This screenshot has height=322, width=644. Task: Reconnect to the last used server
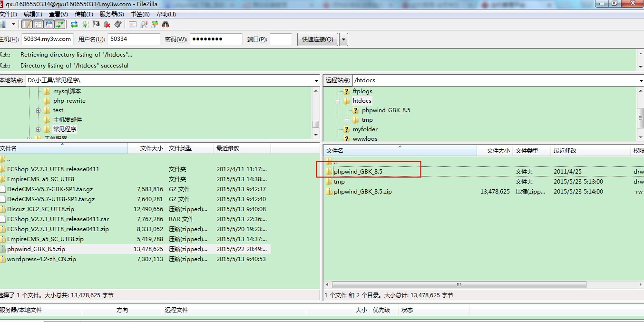point(118,24)
